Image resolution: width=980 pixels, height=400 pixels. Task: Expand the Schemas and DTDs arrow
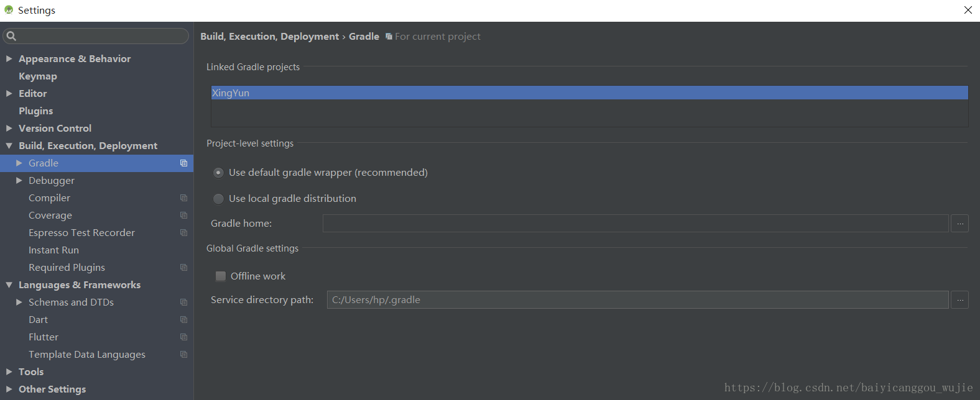point(19,302)
